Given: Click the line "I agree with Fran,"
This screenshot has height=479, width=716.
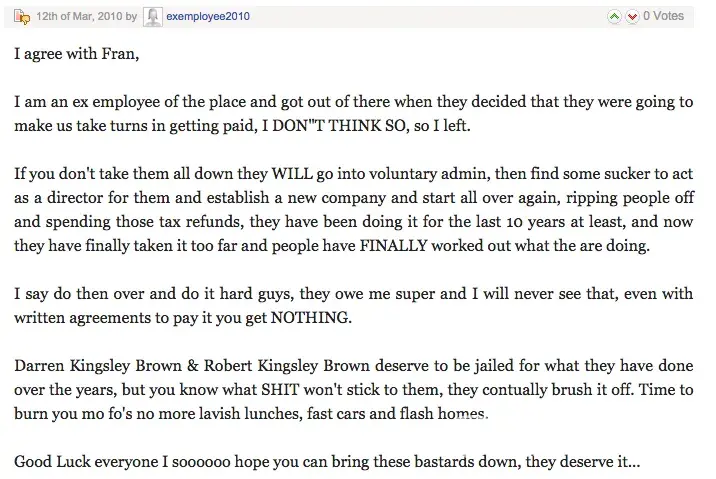Looking at the screenshot, I should [x=77, y=52].
